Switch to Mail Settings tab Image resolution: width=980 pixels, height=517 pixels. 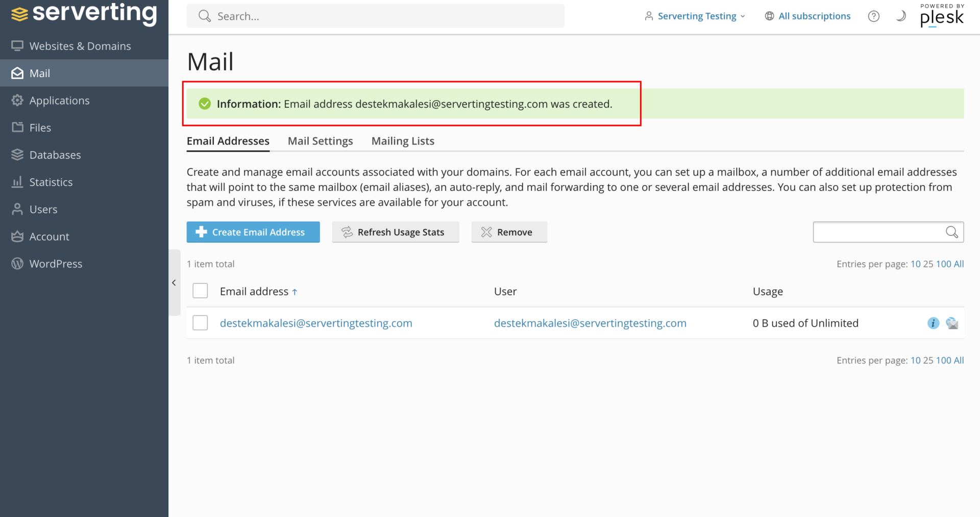[x=321, y=141]
